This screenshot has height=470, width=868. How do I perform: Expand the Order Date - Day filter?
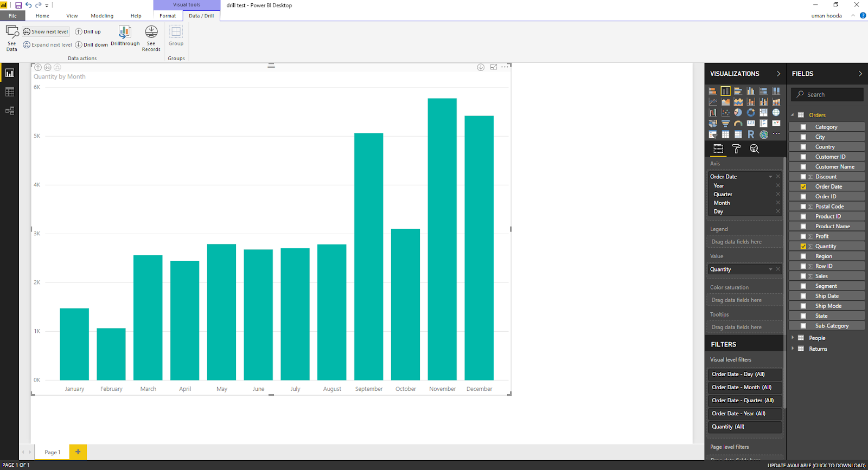pyautogui.click(x=744, y=375)
